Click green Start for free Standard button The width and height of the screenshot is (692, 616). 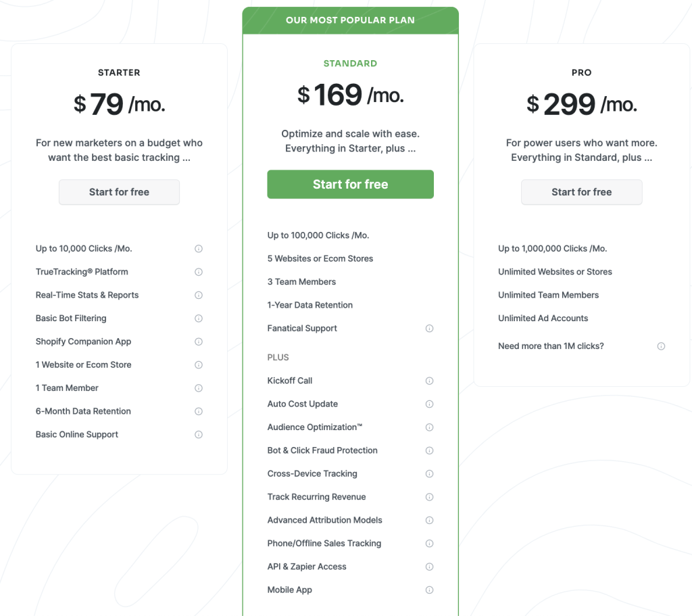coord(350,185)
